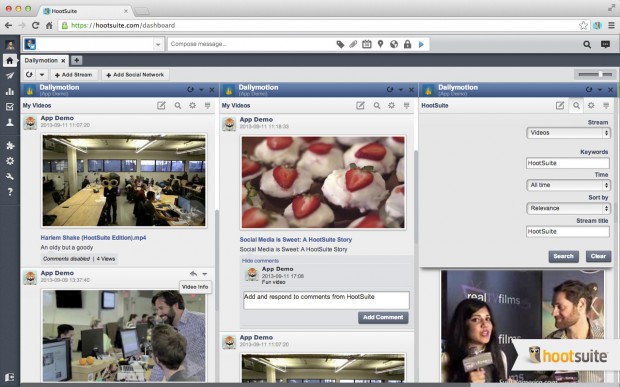The height and width of the screenshot is (387, 620).
Task: Click the Compose message field
Action: pyautogui.click(x=251, y=44)
